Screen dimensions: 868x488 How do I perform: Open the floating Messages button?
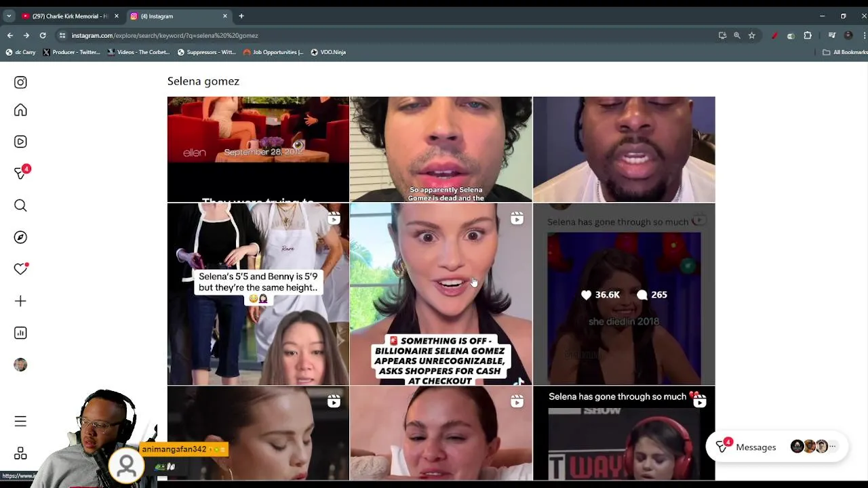(x=776, y=447)
